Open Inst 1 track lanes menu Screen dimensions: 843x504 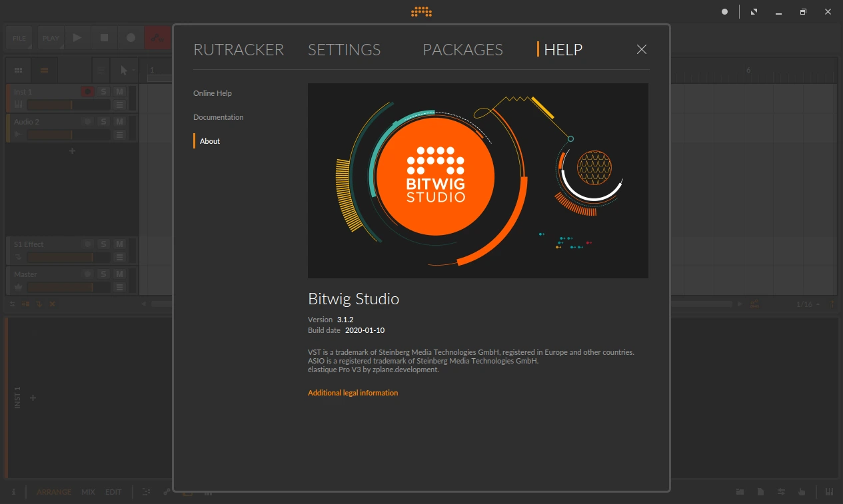pos(119,105)
